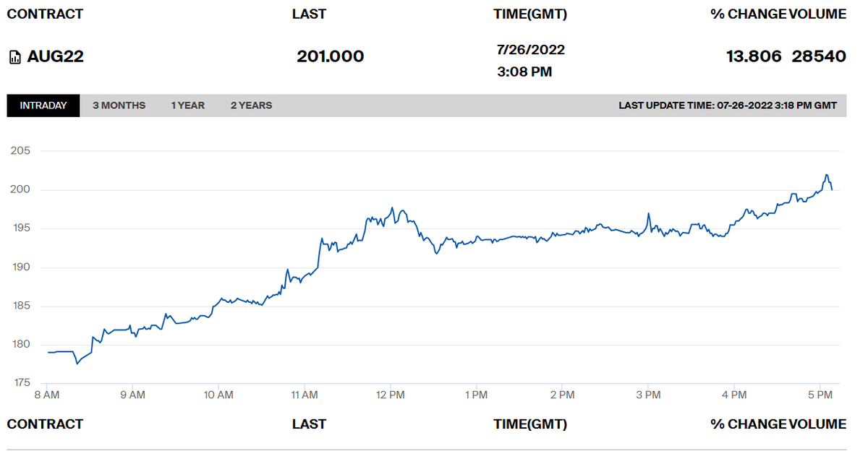Click the top CONTRACT column header
Image resolution: width=868 pixels, height=459 pixels.
click(x=45, y=14)
